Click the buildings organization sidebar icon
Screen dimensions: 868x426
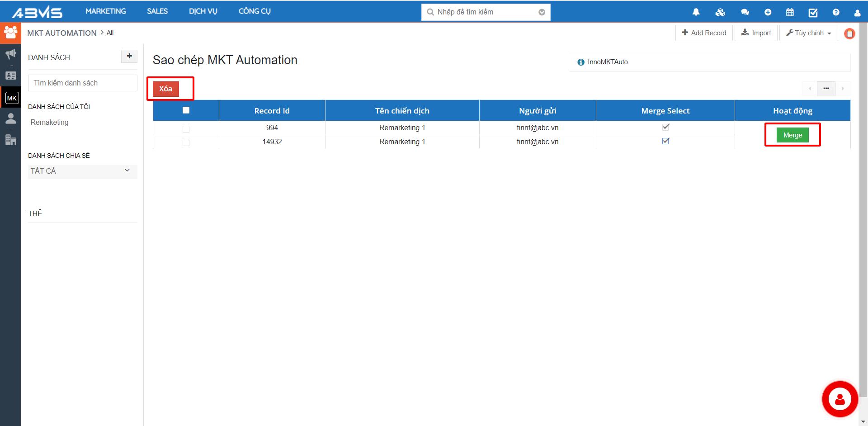point(10,140)
